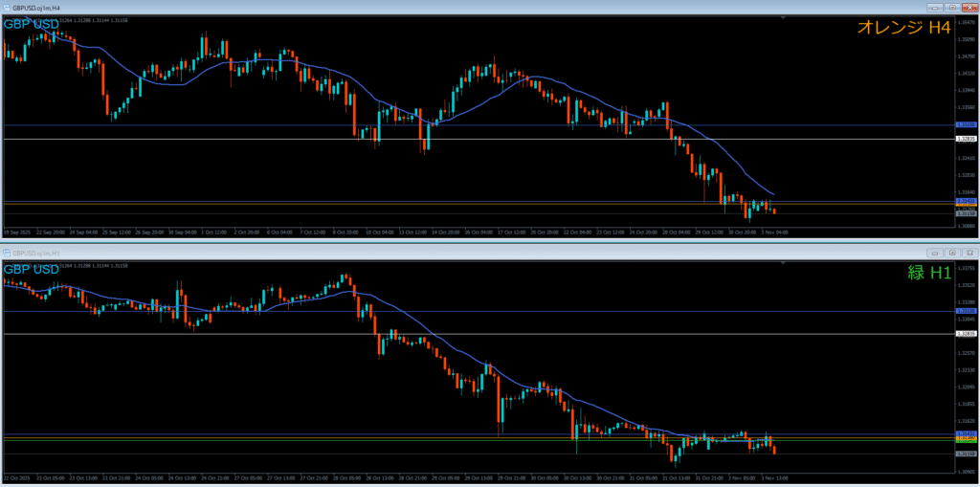Click the GBP USD heading in H4 chart
Screen dimensions: 980x487
(x=32, y=25)
